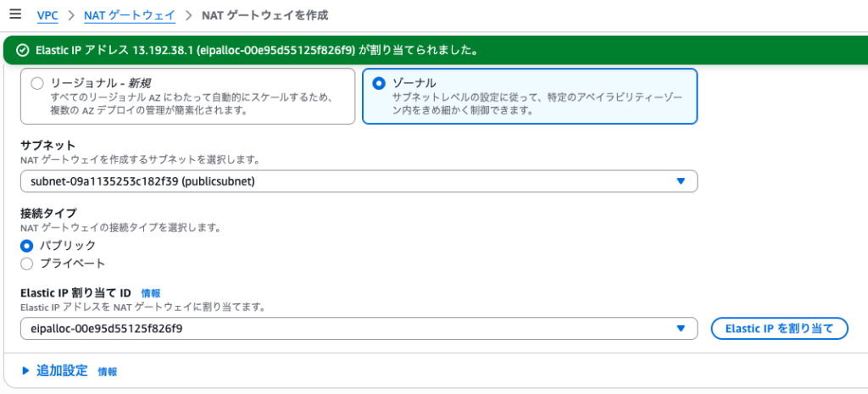
Task: Click the サブネット section label
Action: [x=48, y=145]
